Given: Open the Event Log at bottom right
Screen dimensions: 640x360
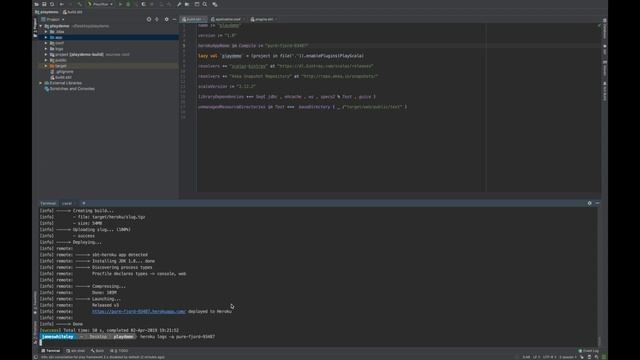Looking at the screenshot, I should click(589, 351).
